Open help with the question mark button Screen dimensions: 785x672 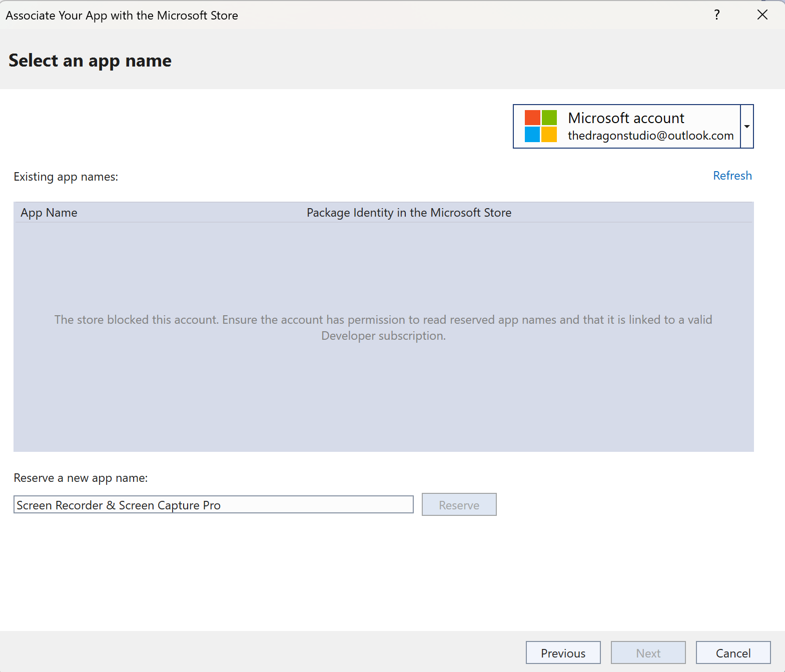click(717, 15)
